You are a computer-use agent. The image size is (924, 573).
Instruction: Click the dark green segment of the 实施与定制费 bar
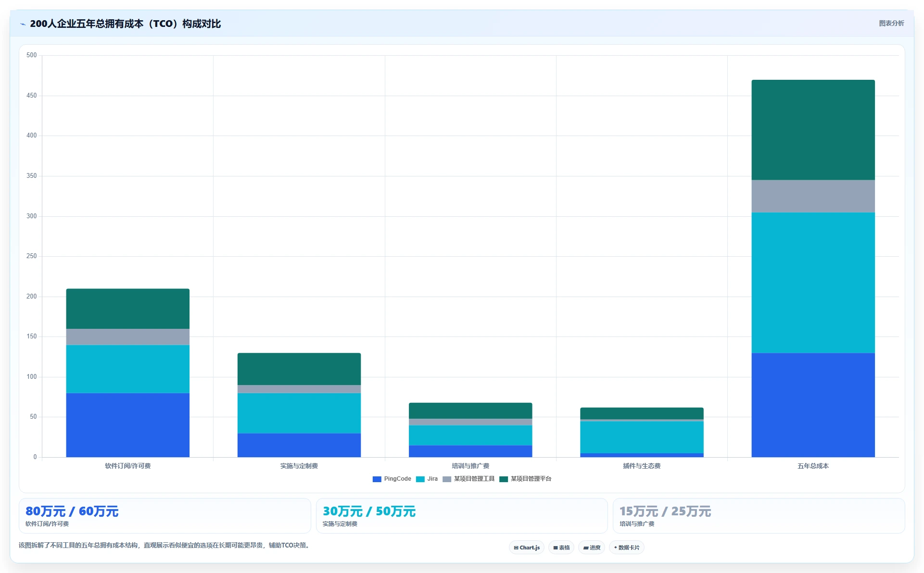(299, 369)
